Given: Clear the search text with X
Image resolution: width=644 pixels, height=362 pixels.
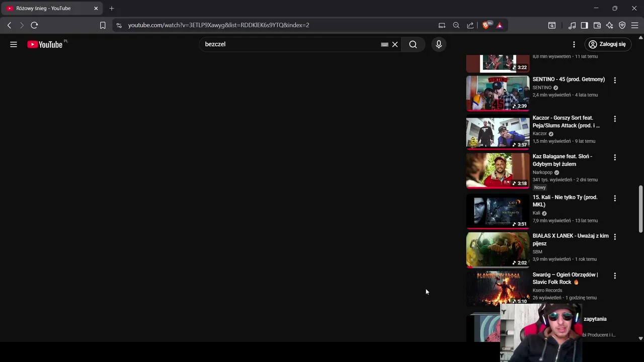Looking at the screenshot, I should coord(395,44).
